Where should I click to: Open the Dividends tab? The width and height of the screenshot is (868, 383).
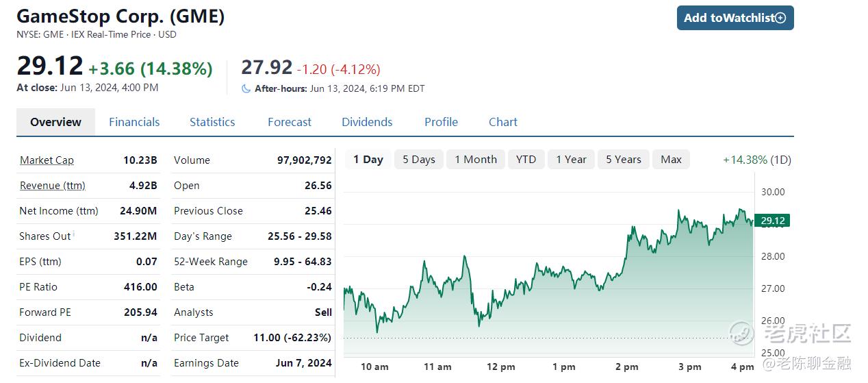(x=367, y=122)
